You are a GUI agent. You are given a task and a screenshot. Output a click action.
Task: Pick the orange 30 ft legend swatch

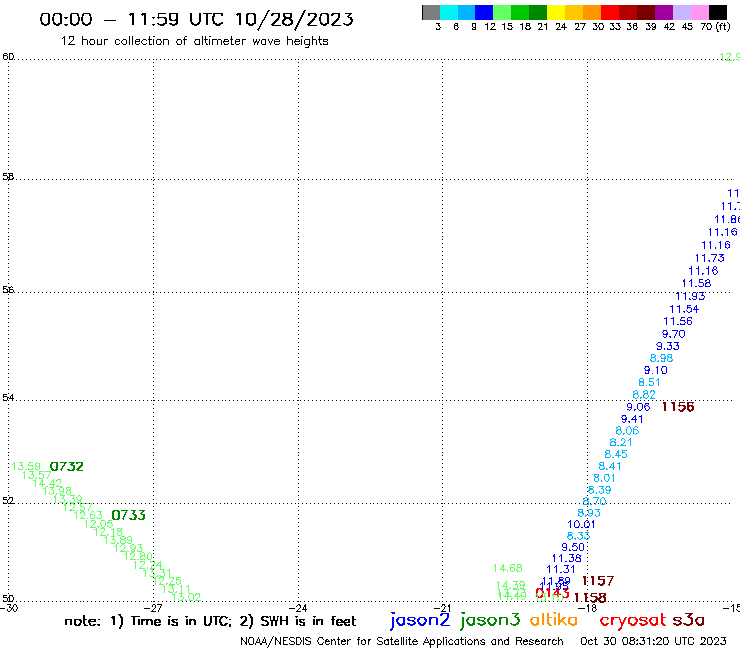pos(592,12)
